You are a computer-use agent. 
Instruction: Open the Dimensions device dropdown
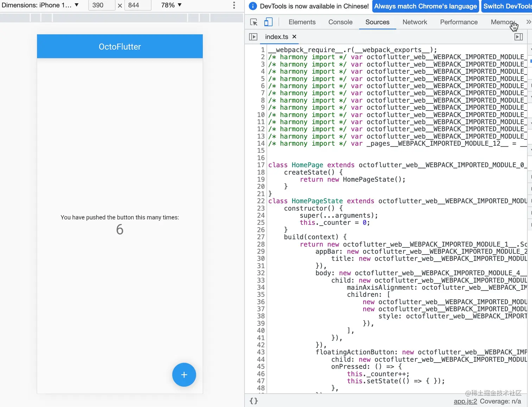40,5
